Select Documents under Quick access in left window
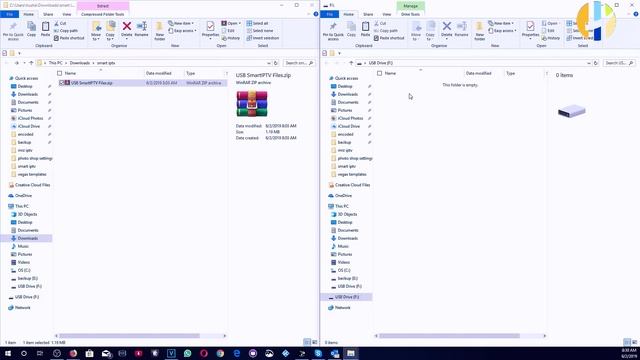The image size is (640, 360). [28, 102]
